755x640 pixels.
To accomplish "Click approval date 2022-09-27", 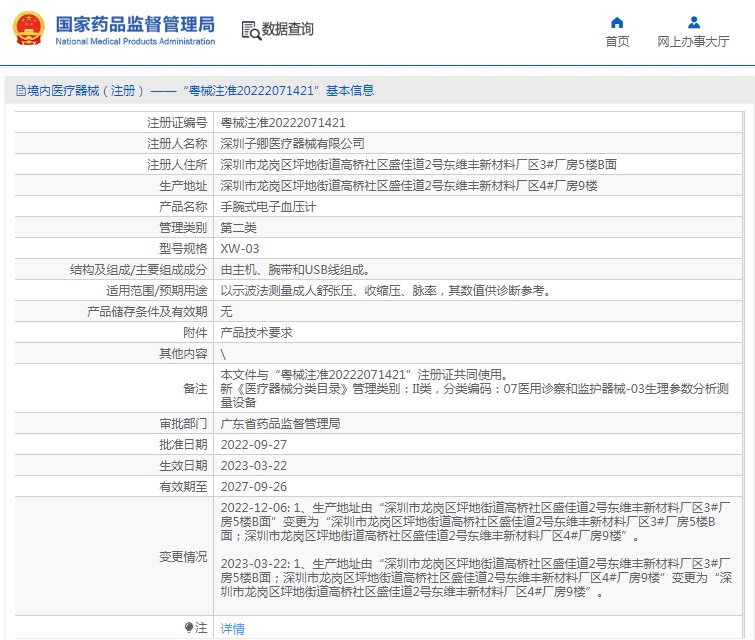I will coord(254,445).
